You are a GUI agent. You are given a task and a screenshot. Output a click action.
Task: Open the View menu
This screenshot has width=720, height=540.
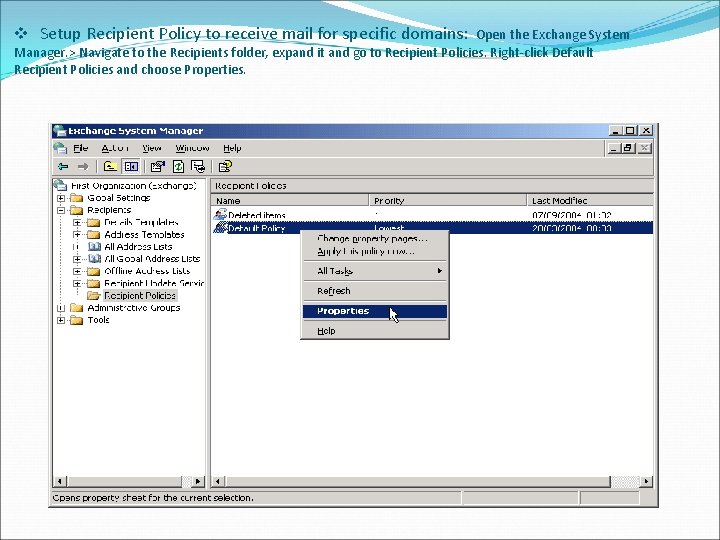(x=152, y=148)
